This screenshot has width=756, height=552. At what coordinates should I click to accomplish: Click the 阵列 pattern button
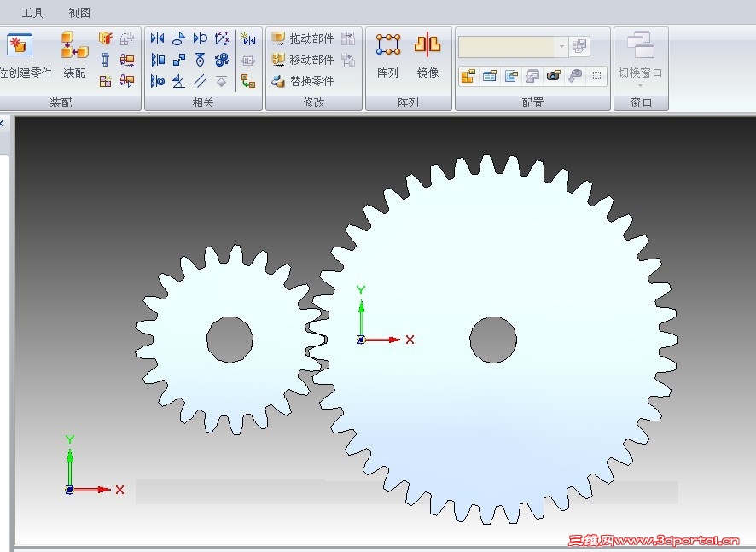387,55
